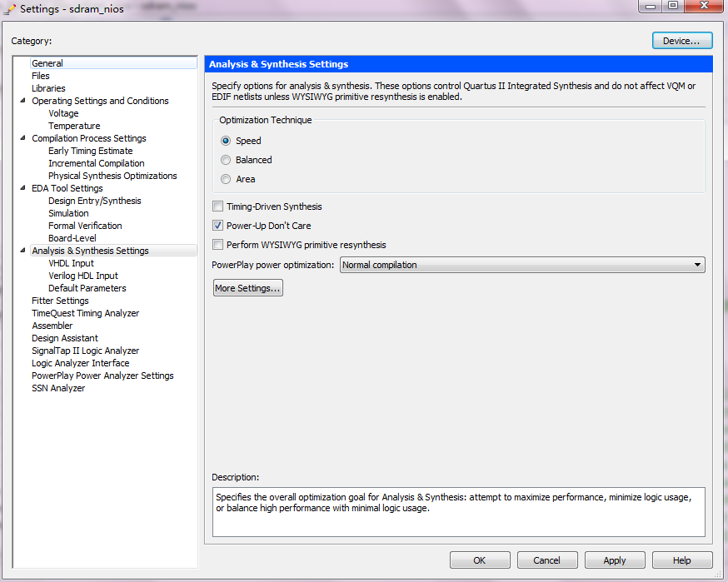Collapse EDA Tool Settings node
This screenshot has height=582, width=728.
coord(22,188)
